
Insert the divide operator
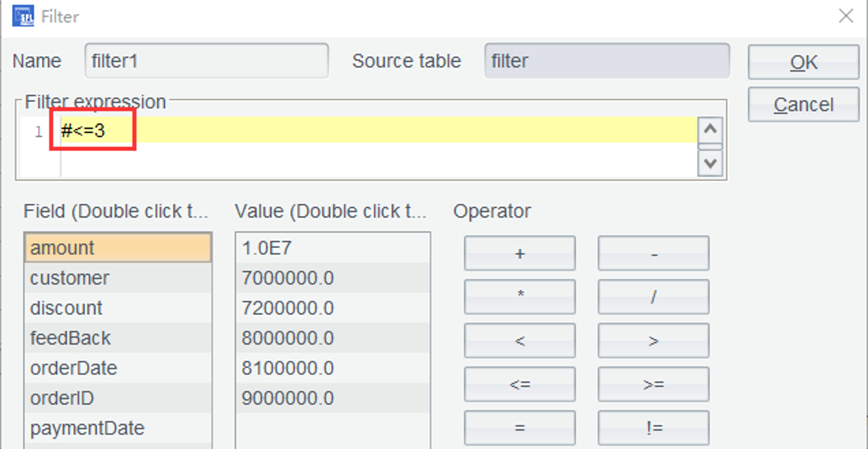tap(653, 297)
